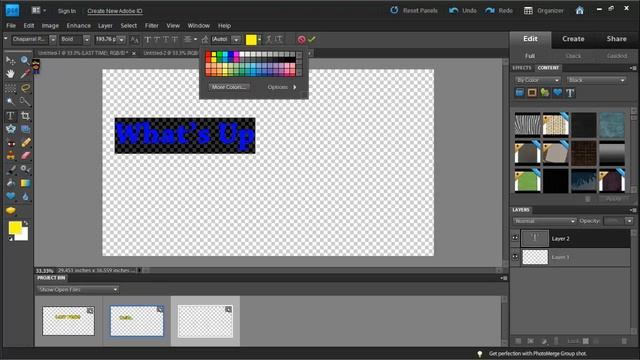Select the Sponge tool

point(10,211)
